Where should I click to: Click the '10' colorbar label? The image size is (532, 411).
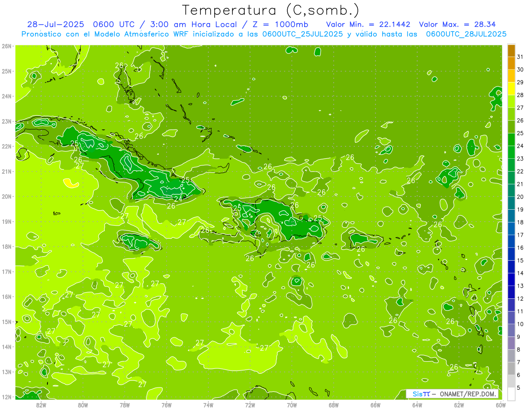[x=520, y=324]
